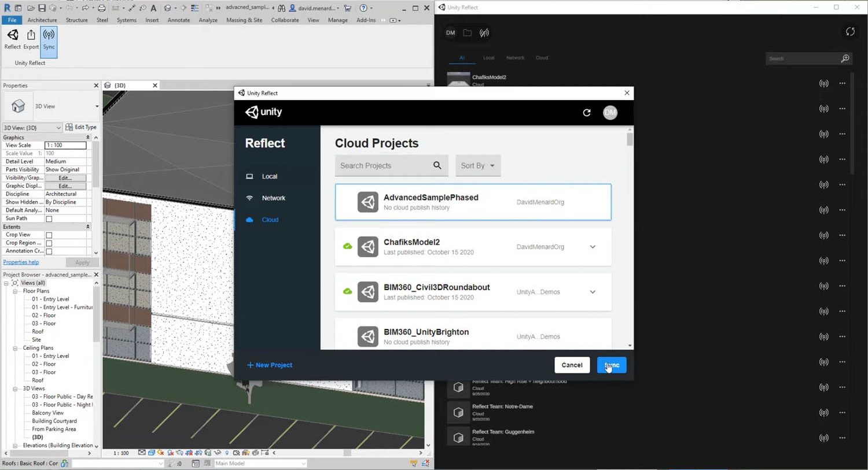Viewport: 868px width, 470px height.
Task: Refresh the project list in Unity Reflect dialog
Action: [x=587, y=113]
